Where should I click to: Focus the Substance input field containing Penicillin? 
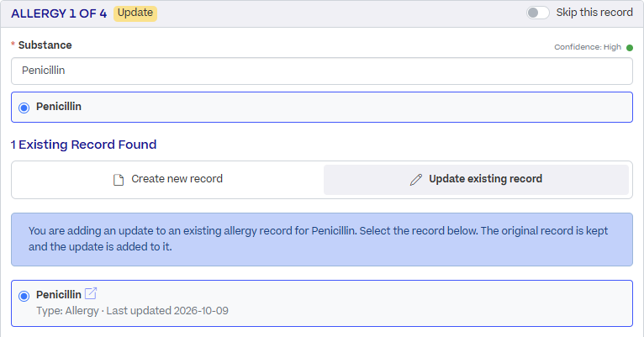point(322,71)
